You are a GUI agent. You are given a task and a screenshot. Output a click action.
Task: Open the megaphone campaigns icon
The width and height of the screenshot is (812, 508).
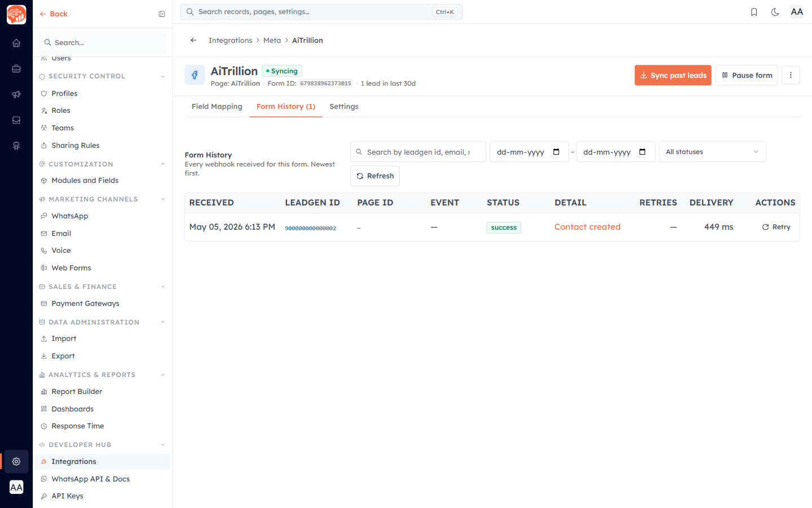(16, 94)
